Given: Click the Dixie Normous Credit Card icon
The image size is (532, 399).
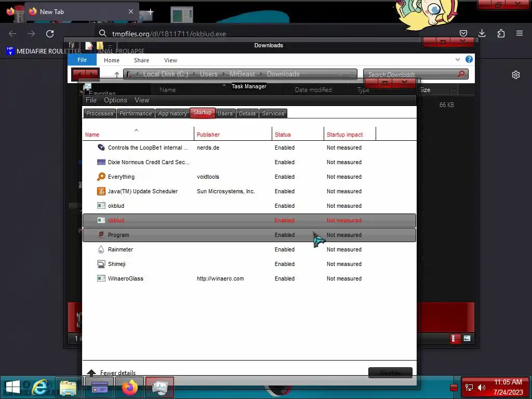Looking at the screenshot, I should (101, 162).
